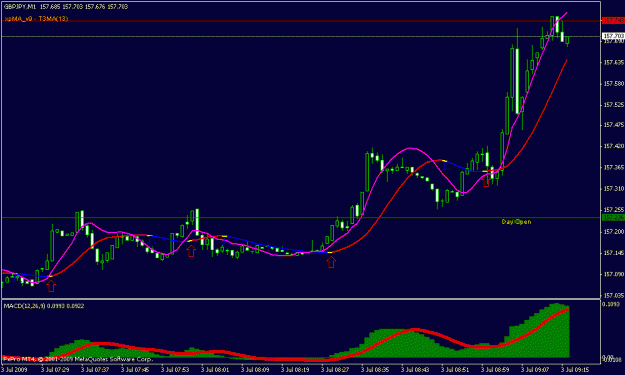Click the 157.035 price axis label
625x375 pixels.
point(614,296)
